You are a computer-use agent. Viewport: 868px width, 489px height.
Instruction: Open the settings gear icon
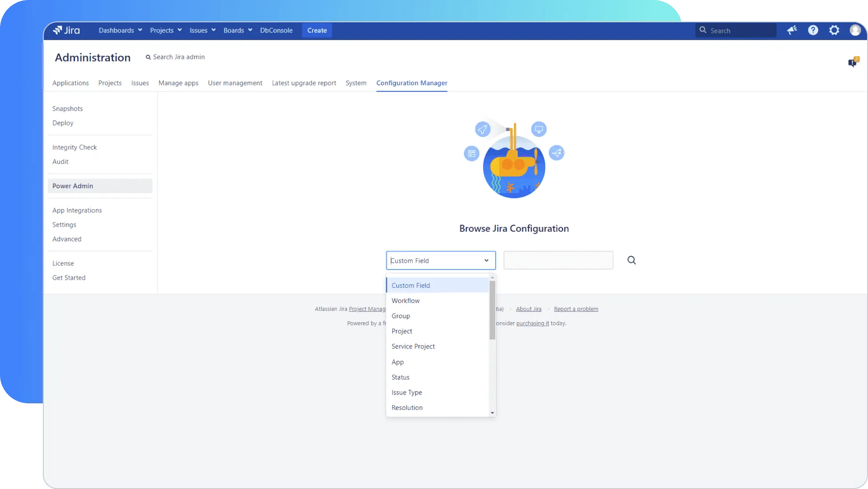(834, 30)
